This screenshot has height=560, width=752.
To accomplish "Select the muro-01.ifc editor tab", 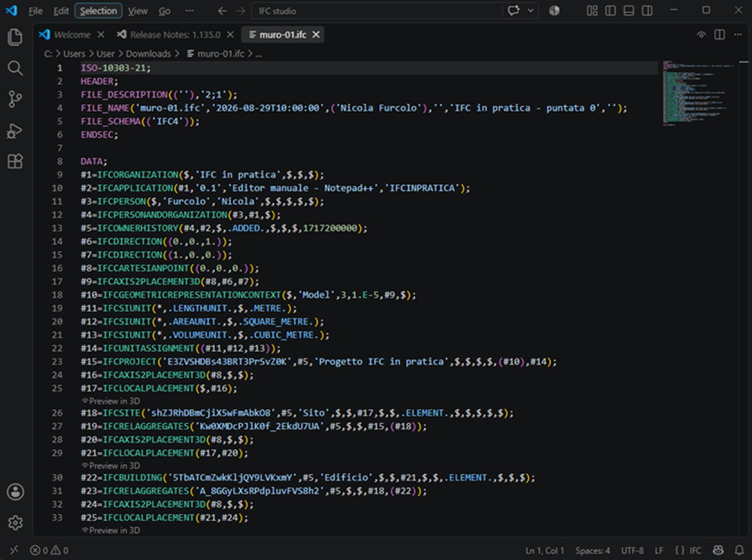I will pyautogui.click(x=283, y=35).
